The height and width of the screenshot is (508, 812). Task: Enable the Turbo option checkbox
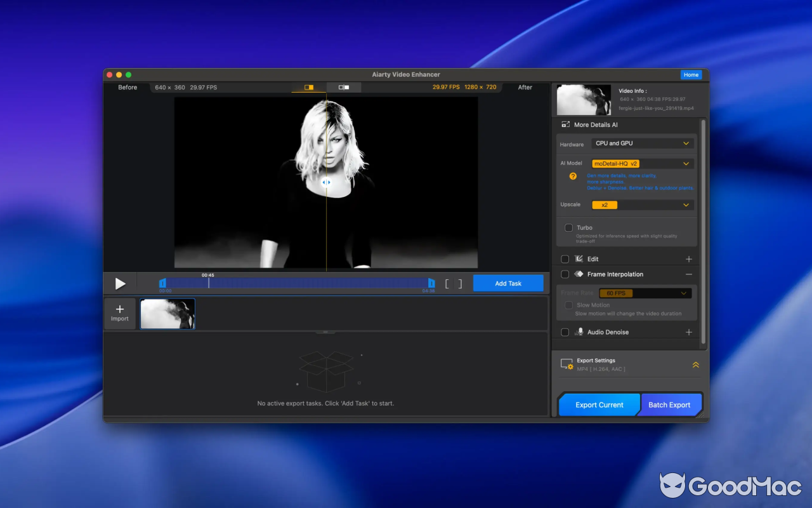pyautogui.click(x=568, y=227)
